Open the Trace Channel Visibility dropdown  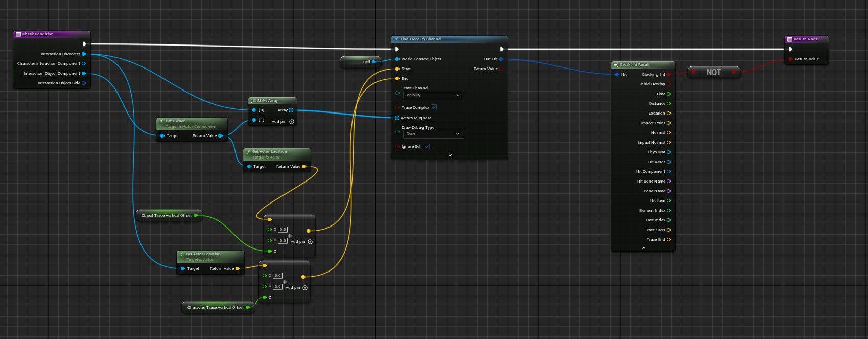[433, 95]
